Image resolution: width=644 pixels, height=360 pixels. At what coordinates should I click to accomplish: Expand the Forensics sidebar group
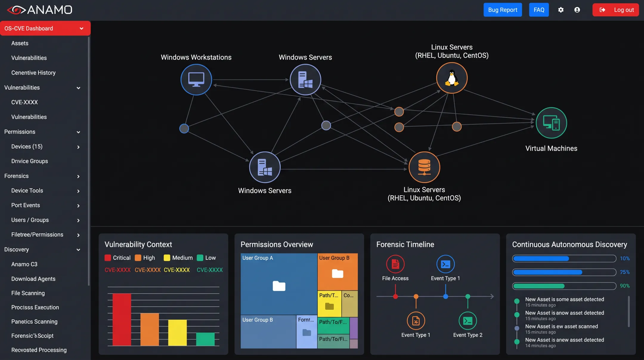click(78, 176)
